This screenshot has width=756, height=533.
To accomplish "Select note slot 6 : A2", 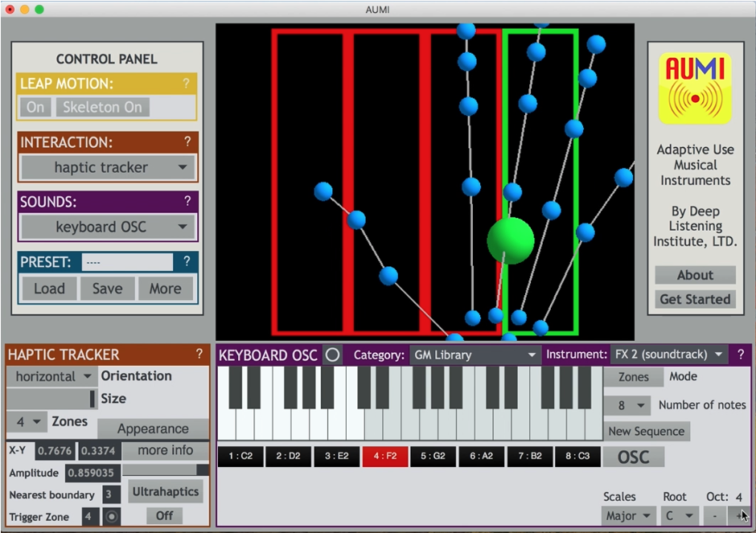I will coord(481,457).
